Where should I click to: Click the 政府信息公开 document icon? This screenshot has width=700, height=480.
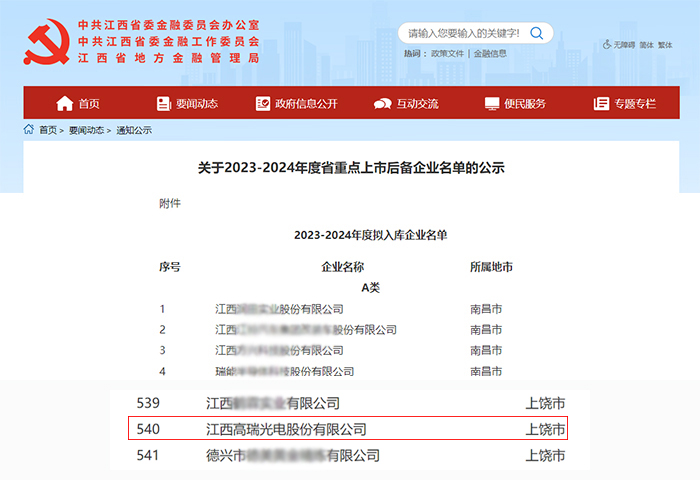[263, 104]
